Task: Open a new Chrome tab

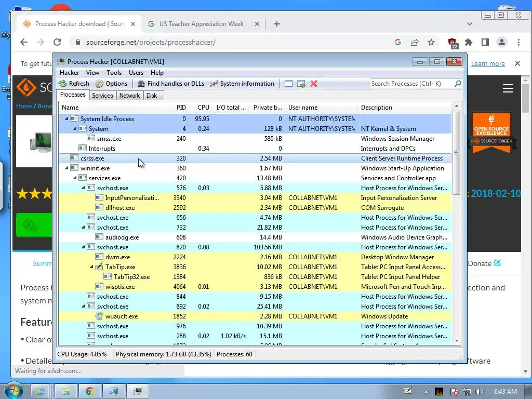Action: 277,24
